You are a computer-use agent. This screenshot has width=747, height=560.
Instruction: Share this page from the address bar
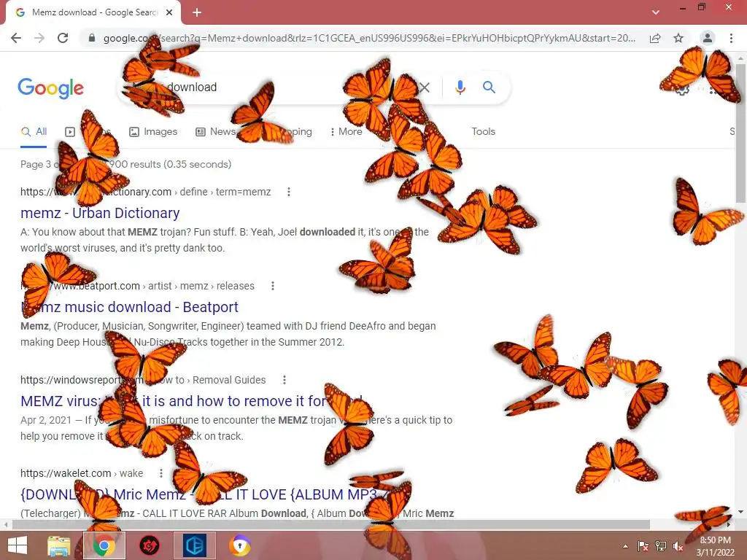pyautogui.click(x=655, y=38)
